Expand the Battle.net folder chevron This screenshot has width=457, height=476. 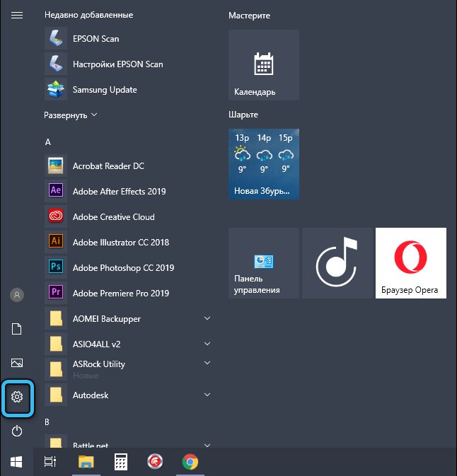pyautogui.click(x=207, y=446)
